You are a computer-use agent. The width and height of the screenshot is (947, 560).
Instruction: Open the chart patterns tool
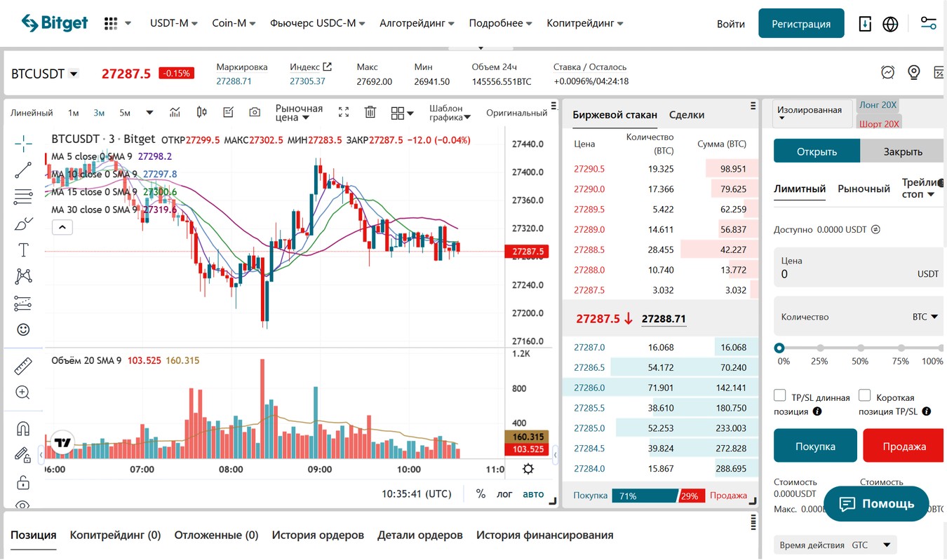(23, 276)
